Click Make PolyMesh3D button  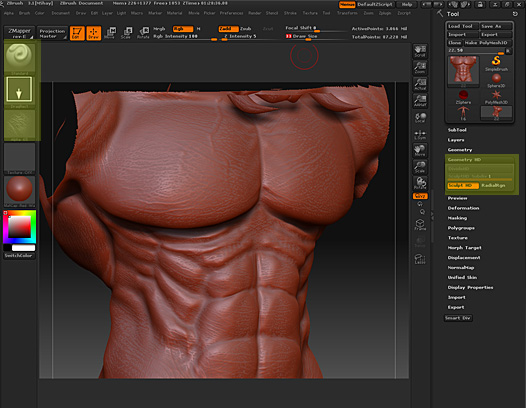[488, 43]
